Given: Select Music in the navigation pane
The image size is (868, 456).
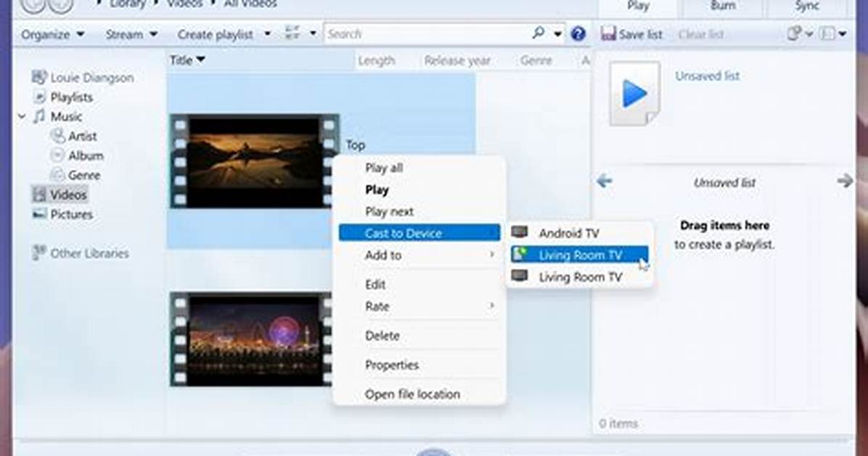Looking at the screenshot, I should 67,117.
